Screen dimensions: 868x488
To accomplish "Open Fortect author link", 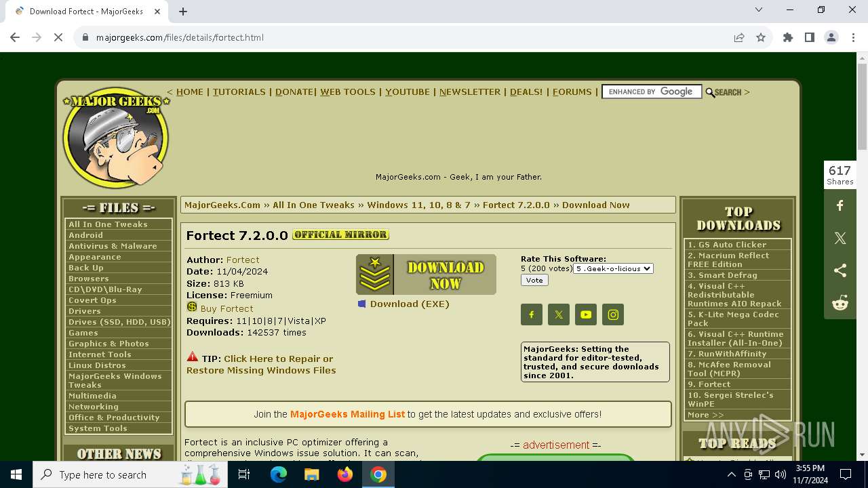I will (243, 260).
